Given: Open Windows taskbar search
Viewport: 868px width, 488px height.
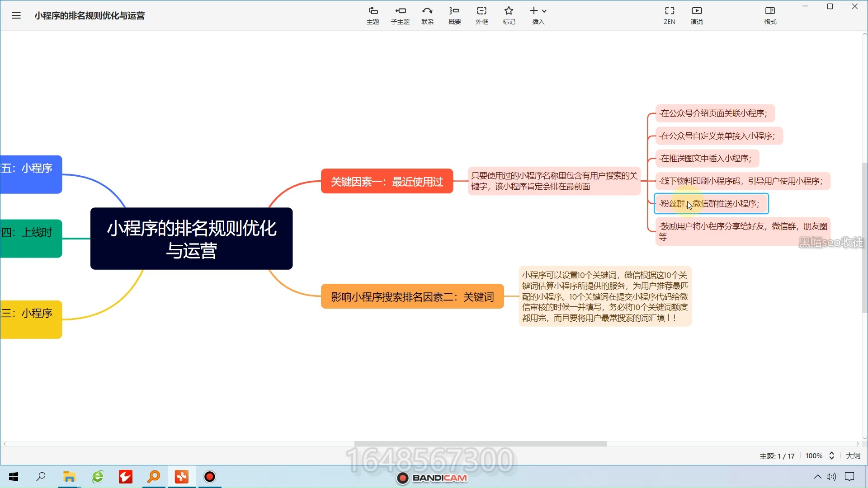Looking at the screenshot, I should pyautogui.click(x=41, y=477).
